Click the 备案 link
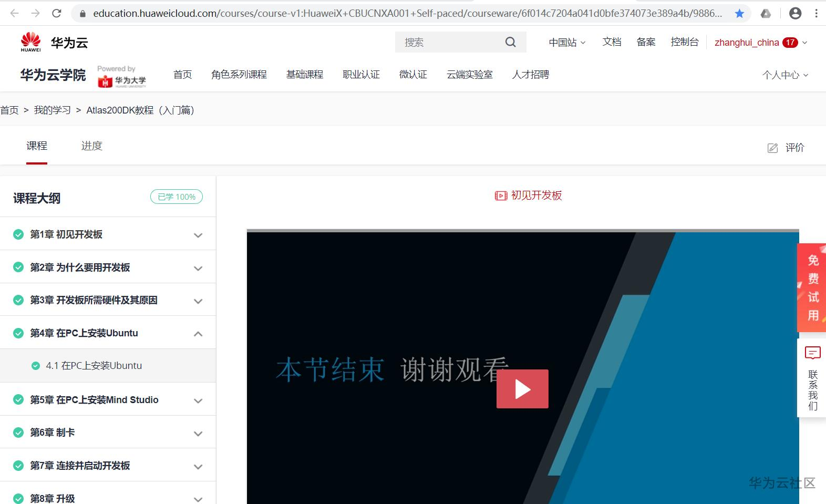 (646, 42)
